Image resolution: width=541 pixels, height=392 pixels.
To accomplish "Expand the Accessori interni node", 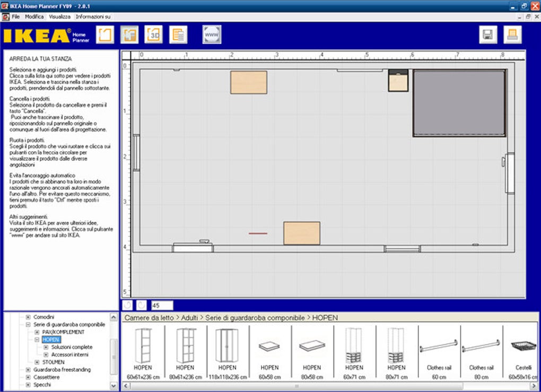I will point(46,355).
